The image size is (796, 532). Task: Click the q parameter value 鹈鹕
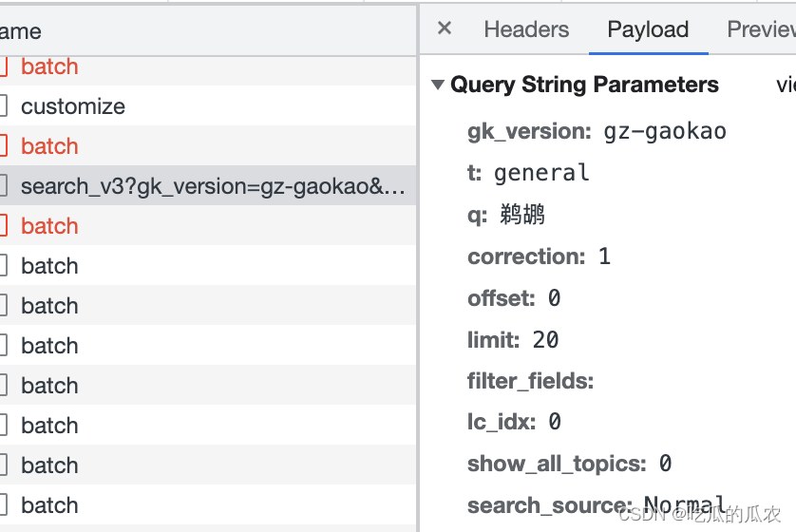pyautogui.click(x=522, y=215)
